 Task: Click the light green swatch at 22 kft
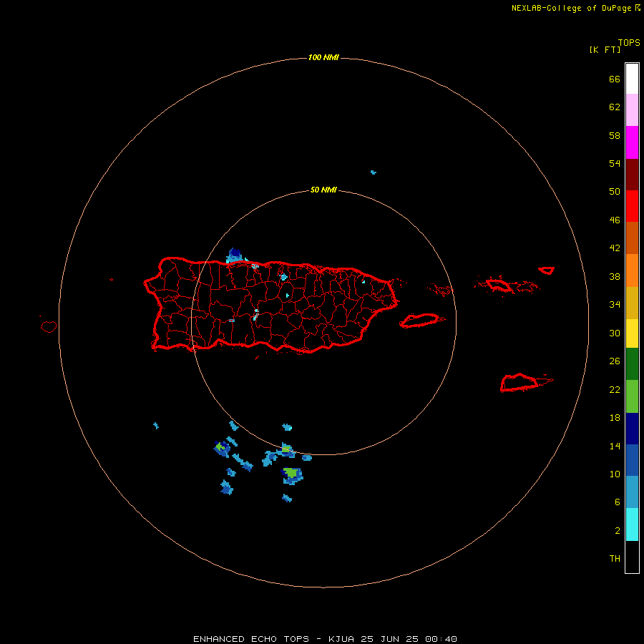(x=632, y=396)
